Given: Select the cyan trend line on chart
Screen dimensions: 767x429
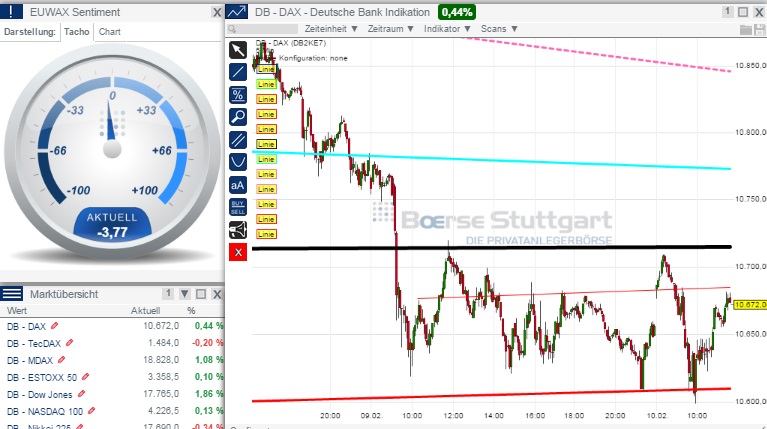Looking at the screenshot, I should [491, 160].
